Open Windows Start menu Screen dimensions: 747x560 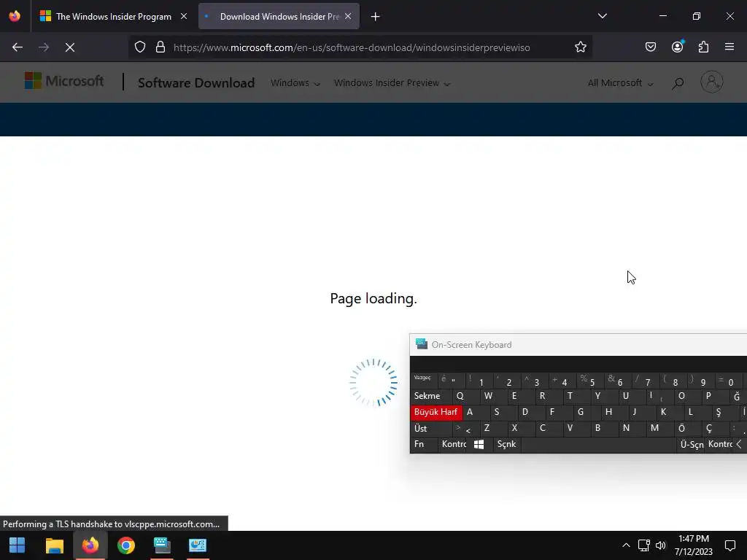(18, 545)
